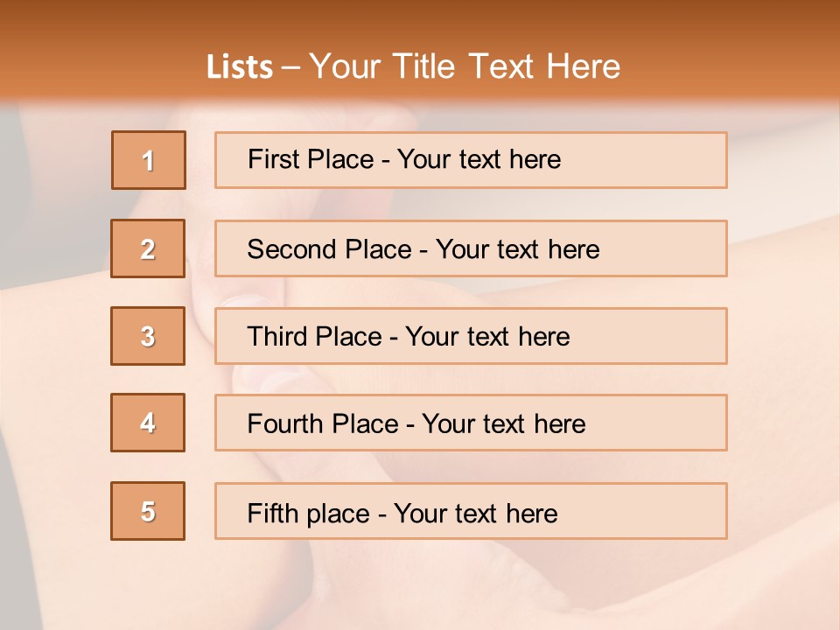This screenshot has width=840, height=630.
Task: Click the number 4 square
Action: 148,423
